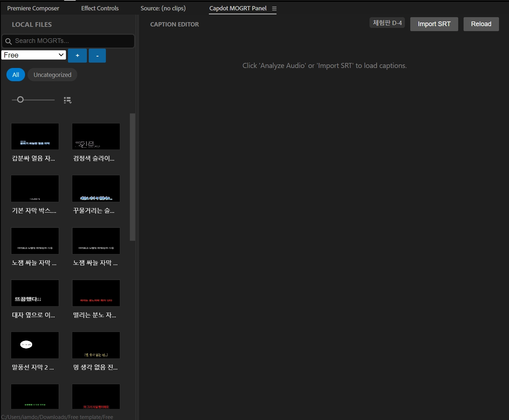Viewport: 509px width, 420px height.
Task: Click the Reload button
Action: (x=481, y=24)
